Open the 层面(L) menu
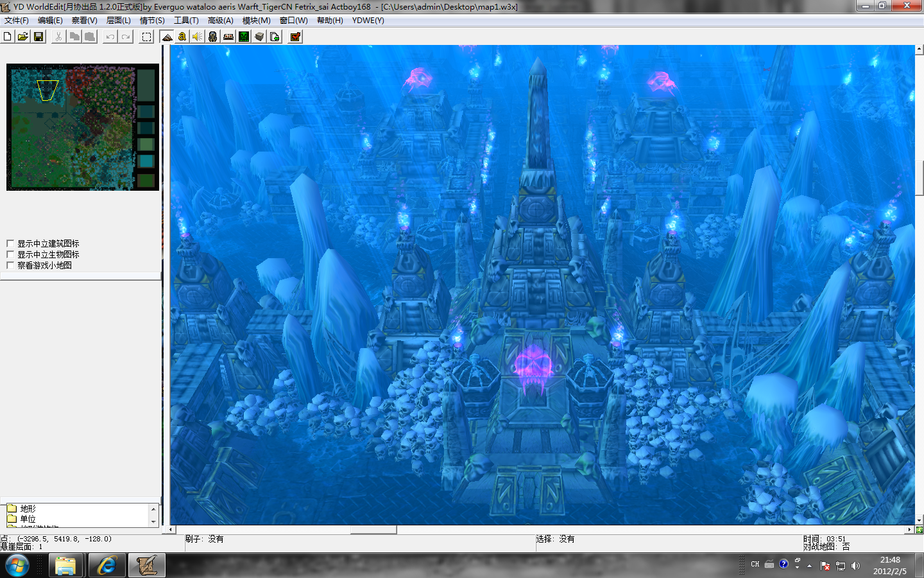 coord(118,21)
